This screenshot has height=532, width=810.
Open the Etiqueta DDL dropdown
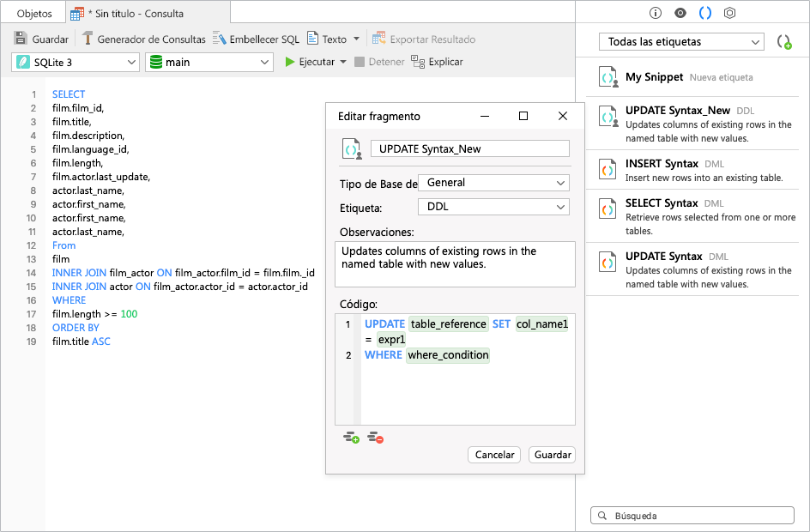pyautogui.click(x=493, y=206)
